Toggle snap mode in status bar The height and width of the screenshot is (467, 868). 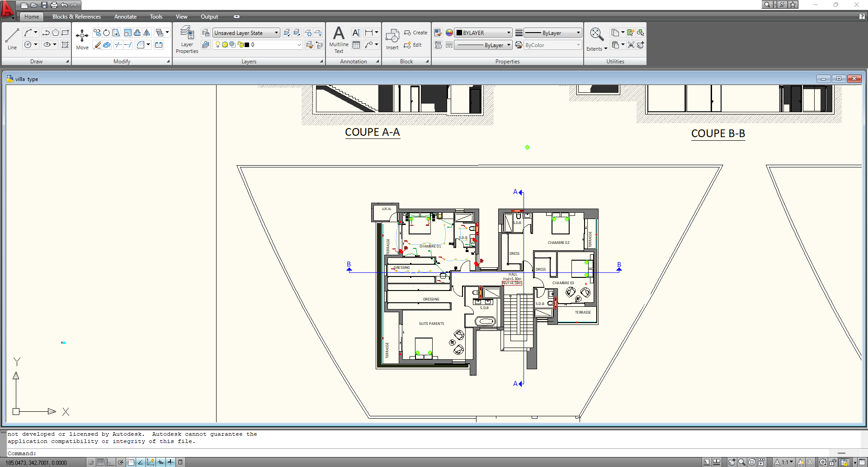(91, 462)
